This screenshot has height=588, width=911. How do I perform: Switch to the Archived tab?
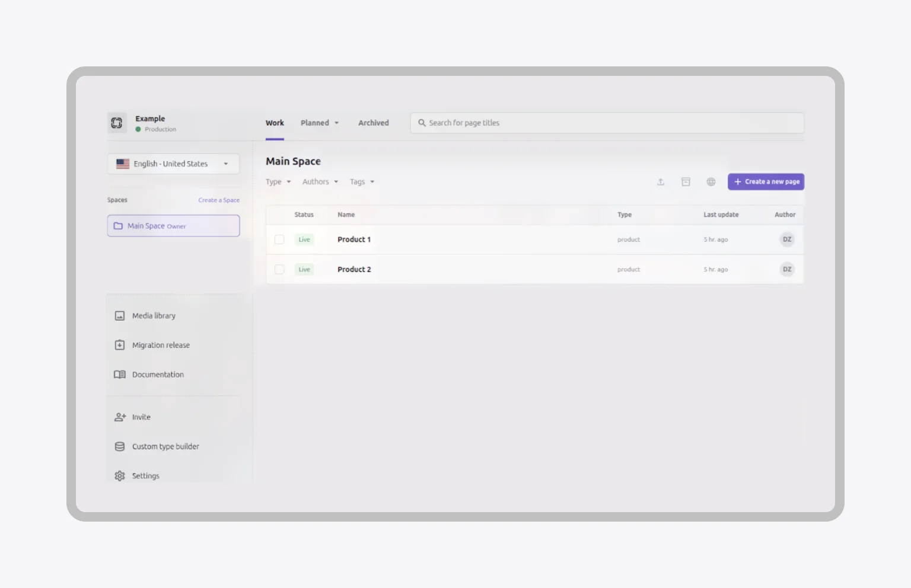pos(373,123)
